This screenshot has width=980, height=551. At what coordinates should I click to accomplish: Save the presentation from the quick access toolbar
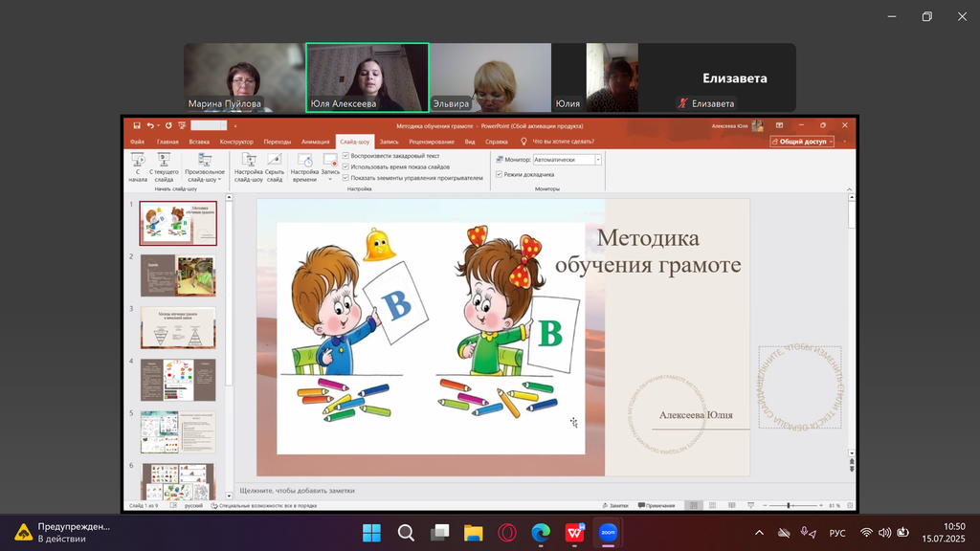coord(138,125)
